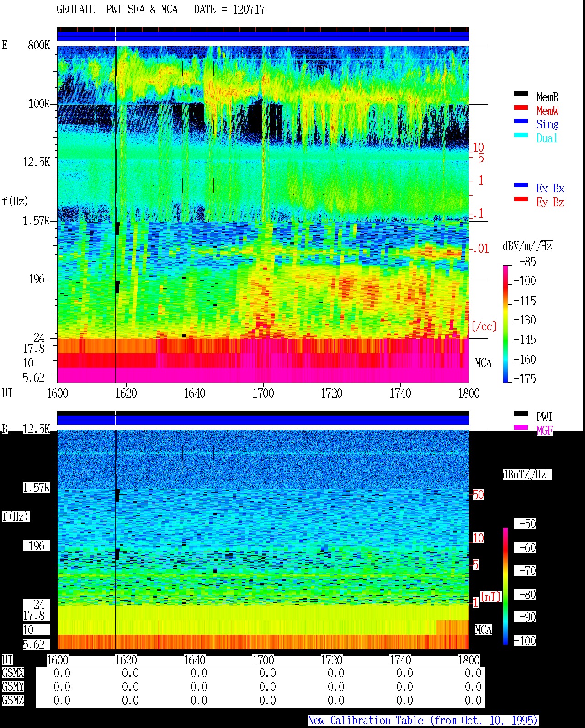
Task: Click the '[/cc]' density unit label
Action: pyautogui.click(x=484, y=326)
